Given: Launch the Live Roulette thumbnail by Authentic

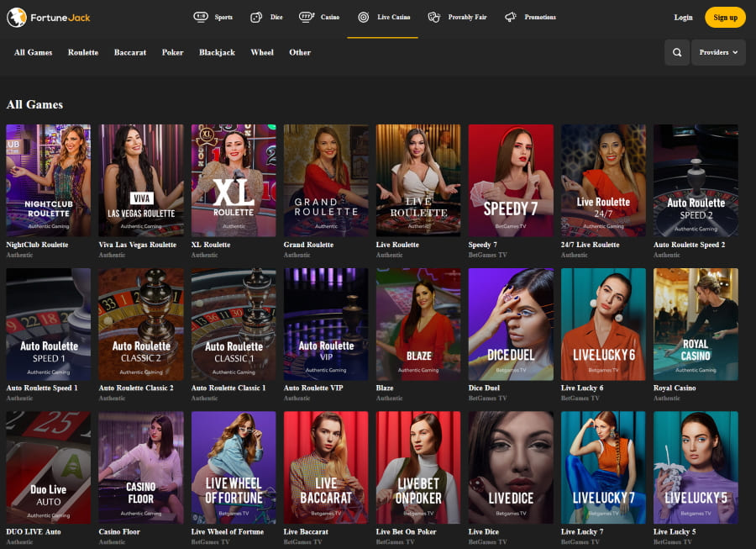Looking at the screenshot, I should [x=418, y=181].
